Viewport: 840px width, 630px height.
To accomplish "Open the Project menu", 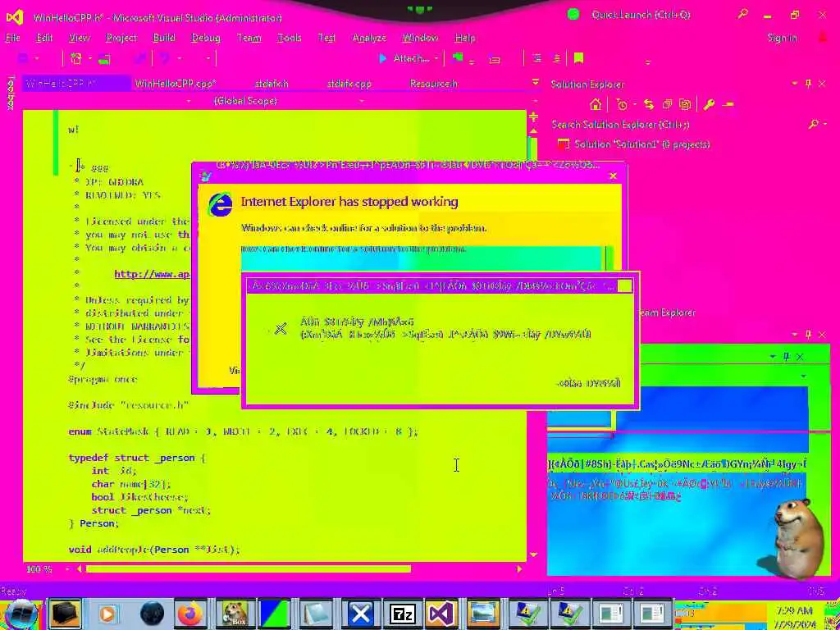I will coord(121,38).
